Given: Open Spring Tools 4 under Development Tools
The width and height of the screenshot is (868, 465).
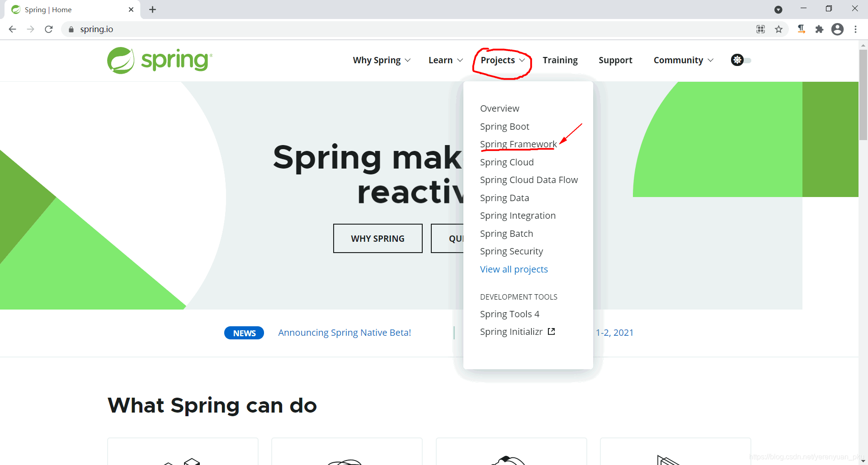Looking at the screenshot, I should click(x=509, y=314).
